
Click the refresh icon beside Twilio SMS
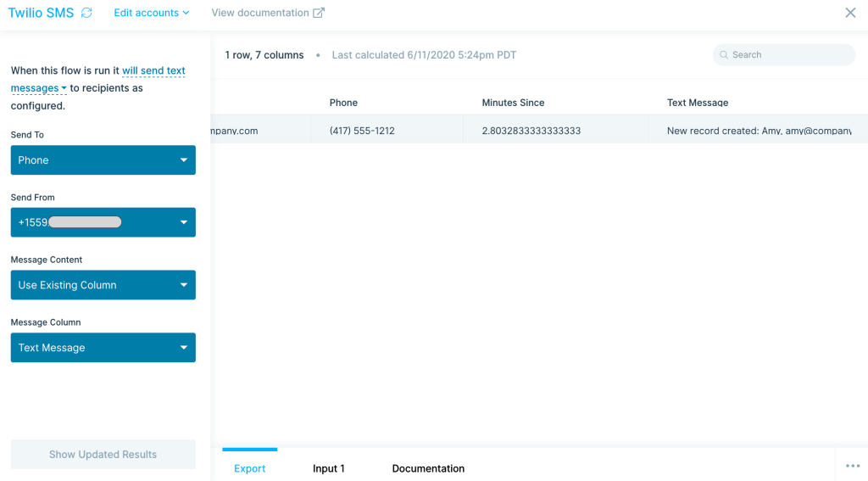pos(86,13)
